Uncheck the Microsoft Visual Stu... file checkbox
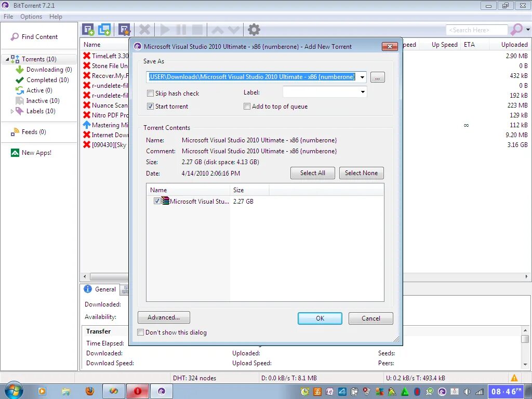This screenshot has width=532, height=399. click(157, 201)
